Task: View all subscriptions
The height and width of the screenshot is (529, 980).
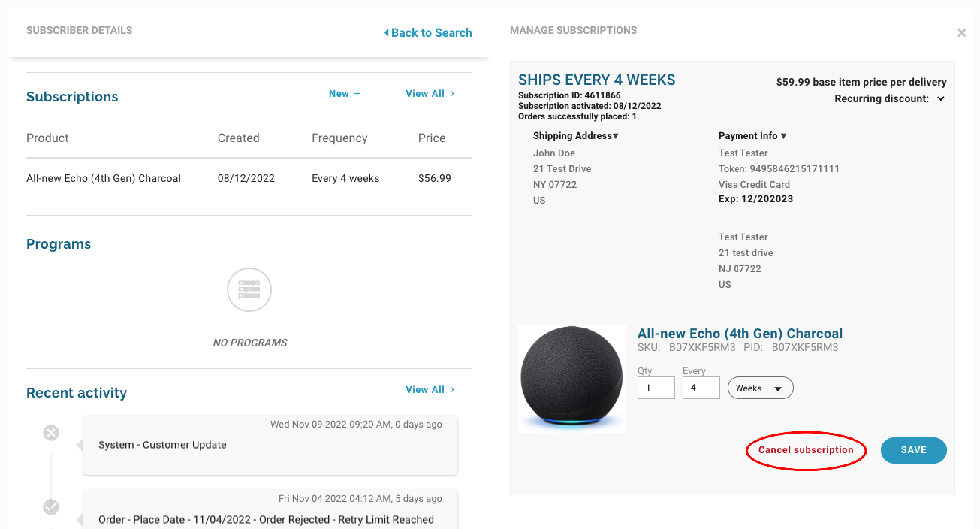Action: point(430,94)
